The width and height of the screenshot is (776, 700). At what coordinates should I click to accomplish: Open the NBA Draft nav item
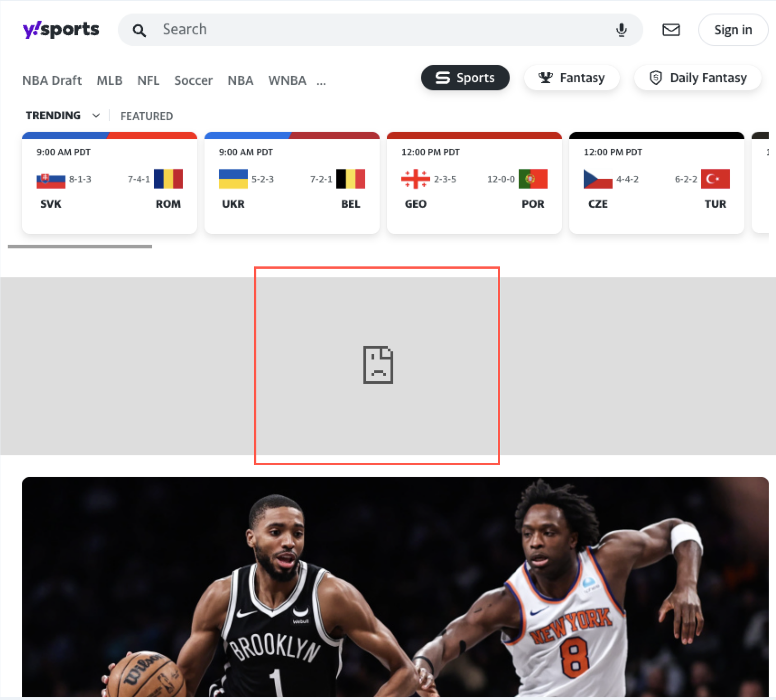(x=52, y=80)
